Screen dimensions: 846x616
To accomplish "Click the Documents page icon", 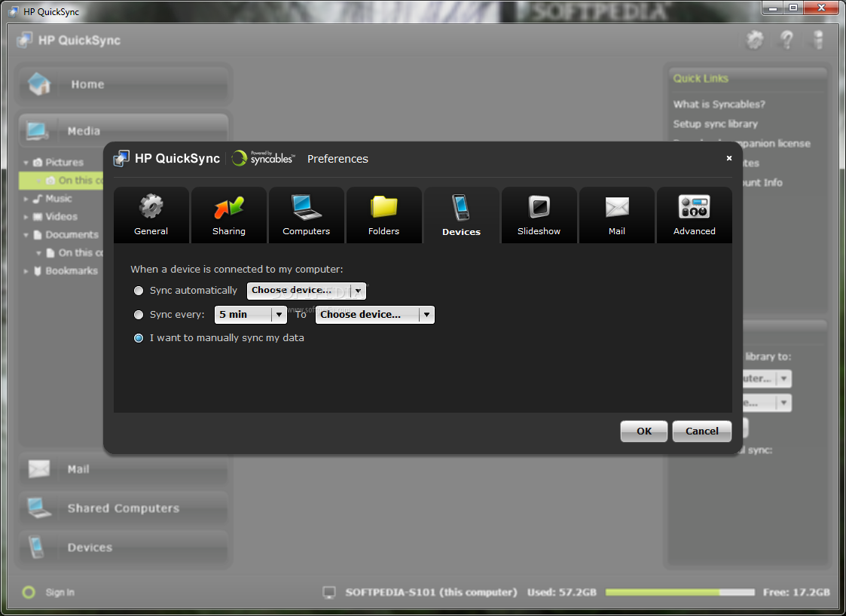I will point(38,235).
